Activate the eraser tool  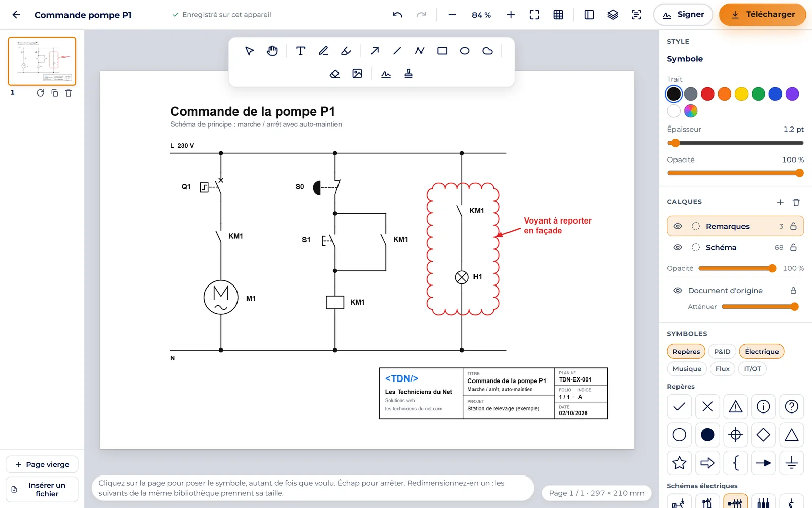coord(334,74)
